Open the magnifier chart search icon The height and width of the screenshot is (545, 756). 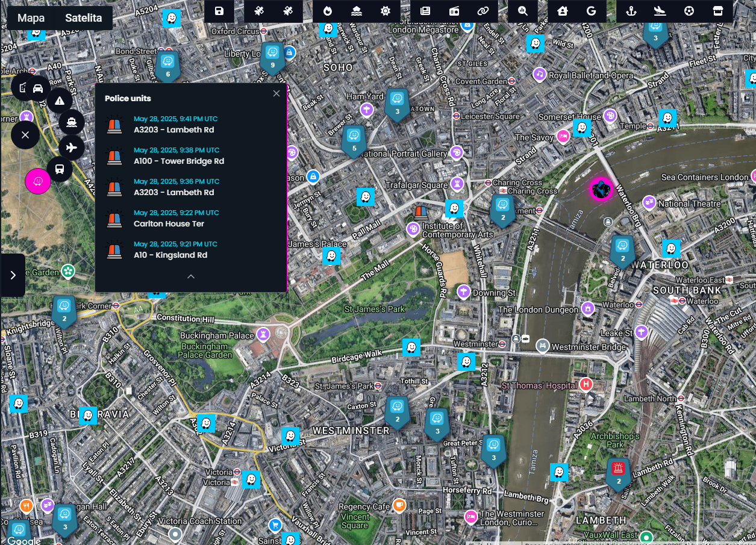point(523,11)
